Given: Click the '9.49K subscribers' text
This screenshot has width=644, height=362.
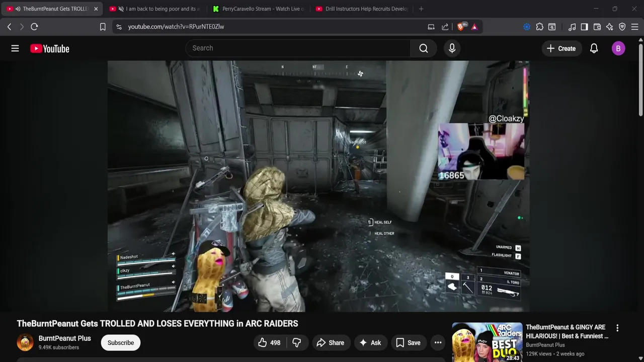Looking at the screenshot, I should click(59, 347).
